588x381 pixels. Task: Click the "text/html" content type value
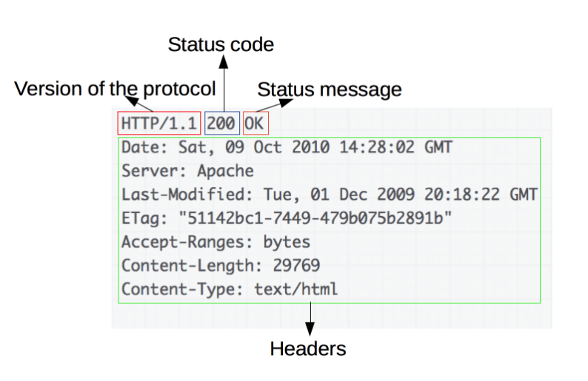(x=296, y=289)
